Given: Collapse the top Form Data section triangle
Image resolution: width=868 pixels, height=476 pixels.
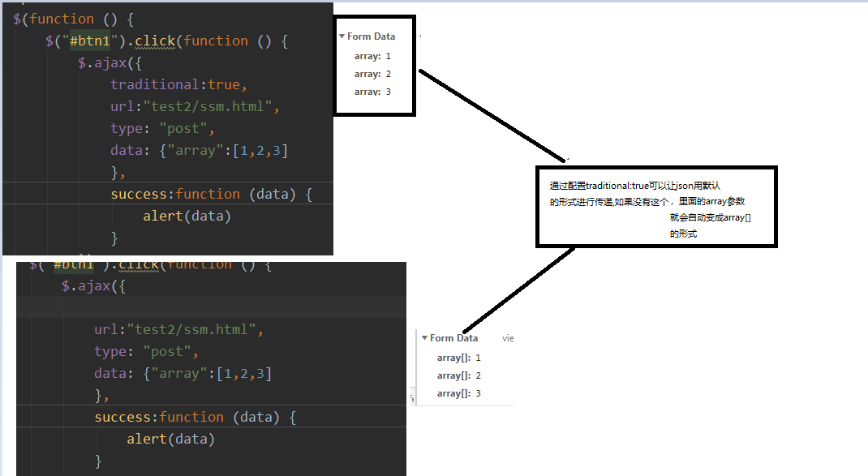Looking at the screenshot, I should pyautogui.click(x=342, y=36).
